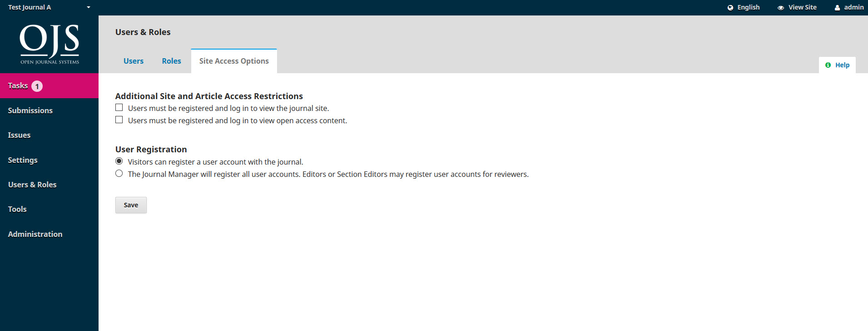Click the Tasks notification badge showing 1
The image size is (868, 331).
point(37,85)
